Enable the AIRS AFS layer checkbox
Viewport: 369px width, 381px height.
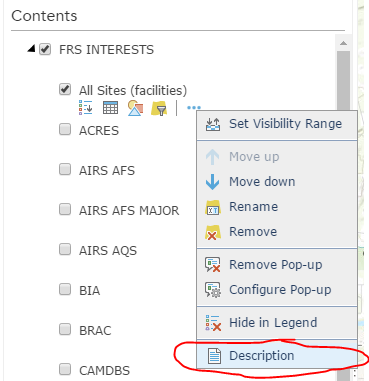click(x=65, y=169)
